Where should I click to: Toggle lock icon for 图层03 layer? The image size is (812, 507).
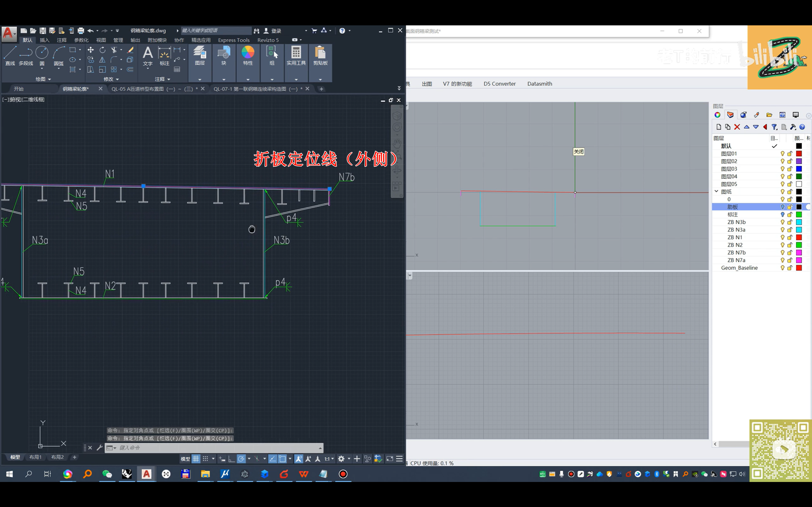pos(790,169)
